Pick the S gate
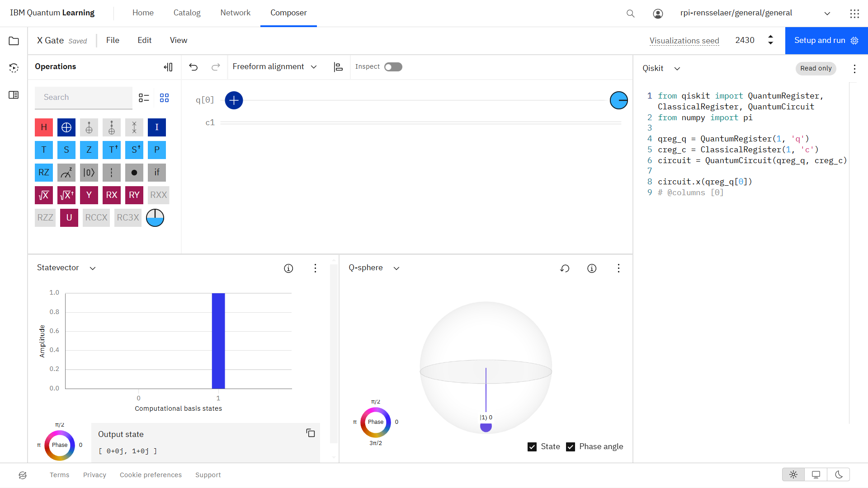 tap(66, 150)
